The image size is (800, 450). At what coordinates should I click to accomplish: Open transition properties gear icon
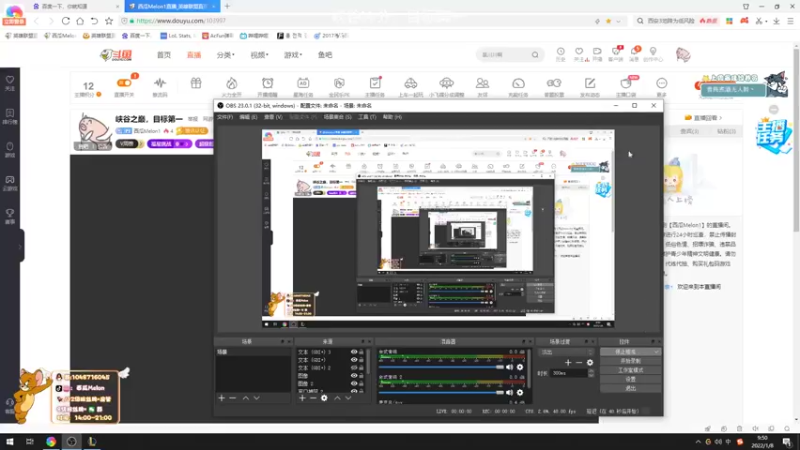click(x=590, y=362)
